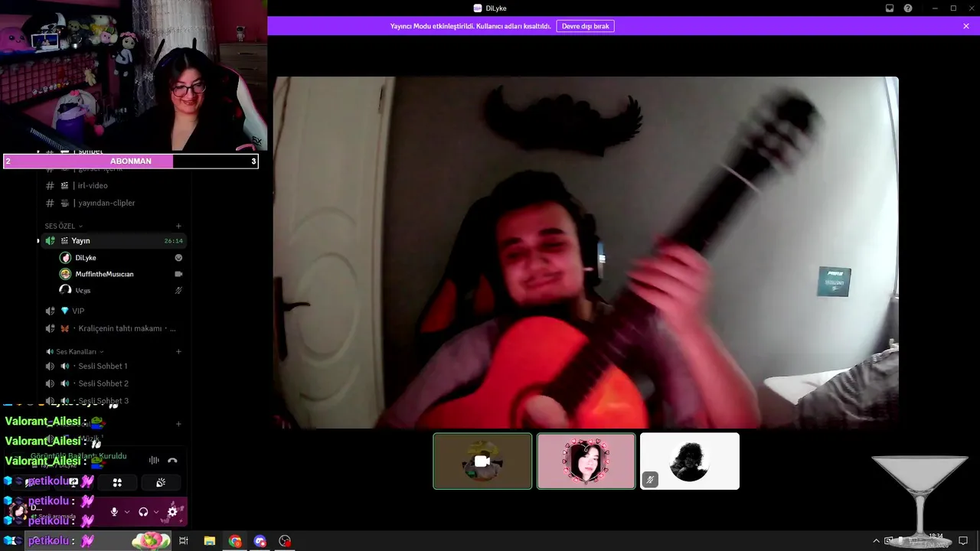Deafen with the headphones icon
Viewport: 980px width, 551px height.
(143, 512)
